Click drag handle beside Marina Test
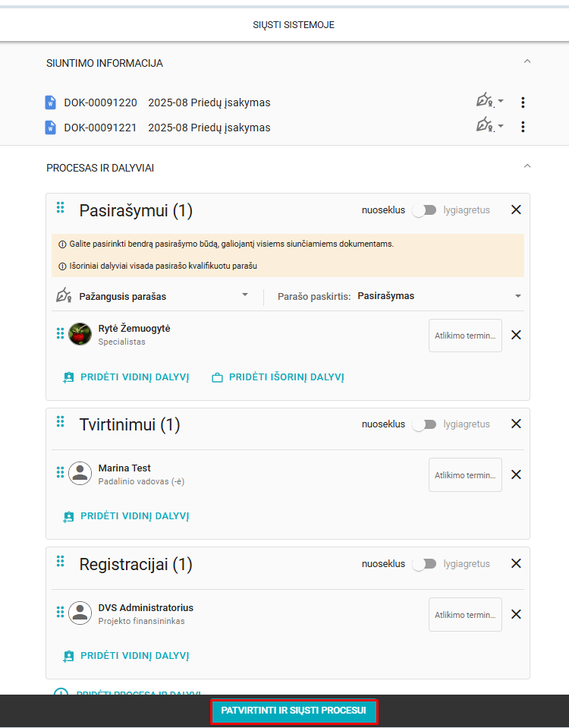This screenshot has width=569, height=728. click(61, 472)
